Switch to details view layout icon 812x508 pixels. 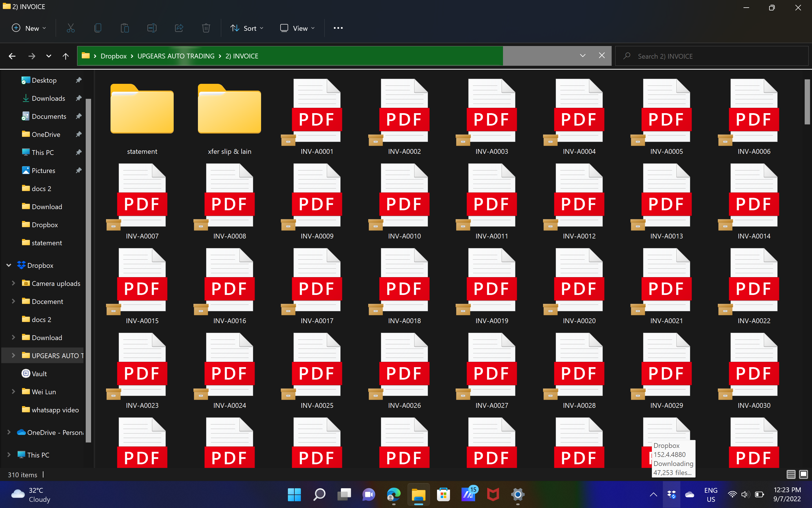point(791,474)
